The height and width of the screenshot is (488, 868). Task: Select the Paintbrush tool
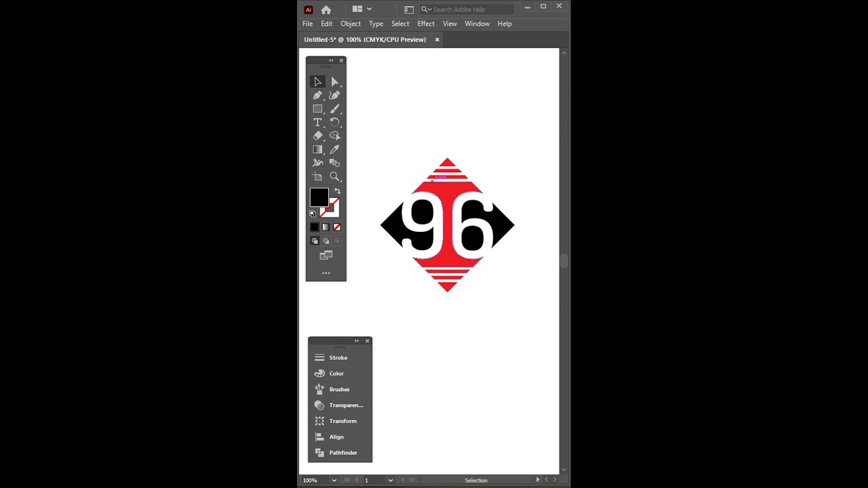(335, 109)
